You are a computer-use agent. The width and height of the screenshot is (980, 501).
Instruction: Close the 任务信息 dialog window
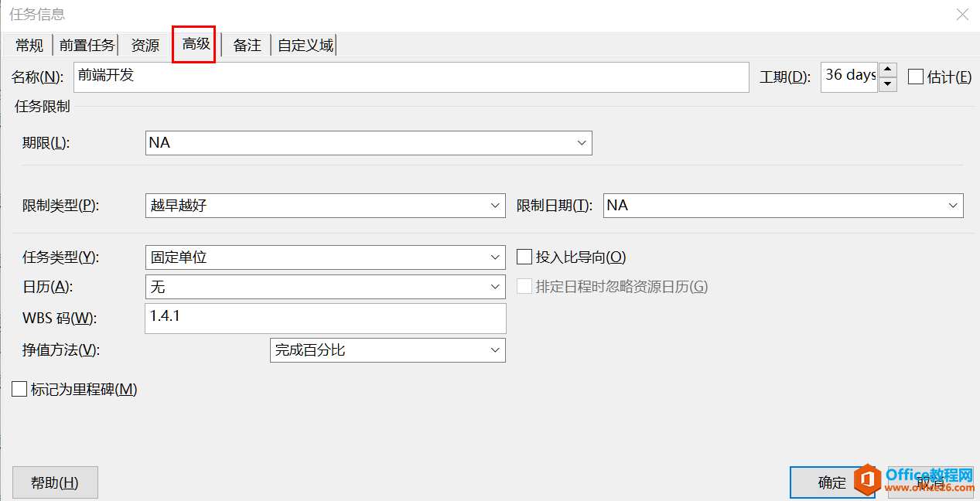tap(962, 14)
